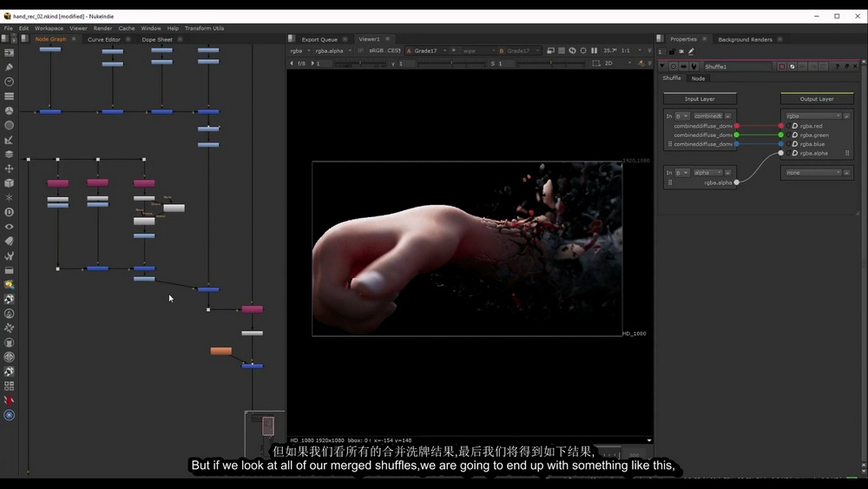
Task: Pause the viewer updating
Action: pyautogui.click(x=594, y=50)
